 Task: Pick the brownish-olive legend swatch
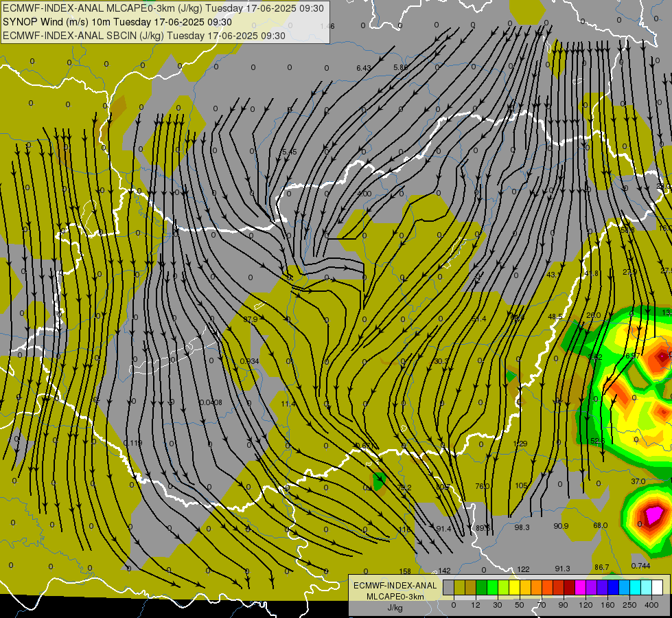(x=471, y=587)
